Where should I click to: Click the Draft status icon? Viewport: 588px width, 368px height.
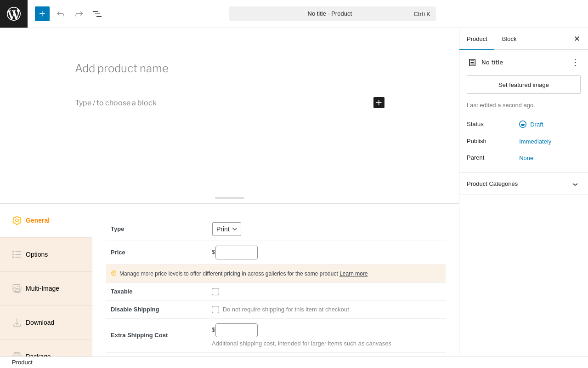(x=523, y=124)
